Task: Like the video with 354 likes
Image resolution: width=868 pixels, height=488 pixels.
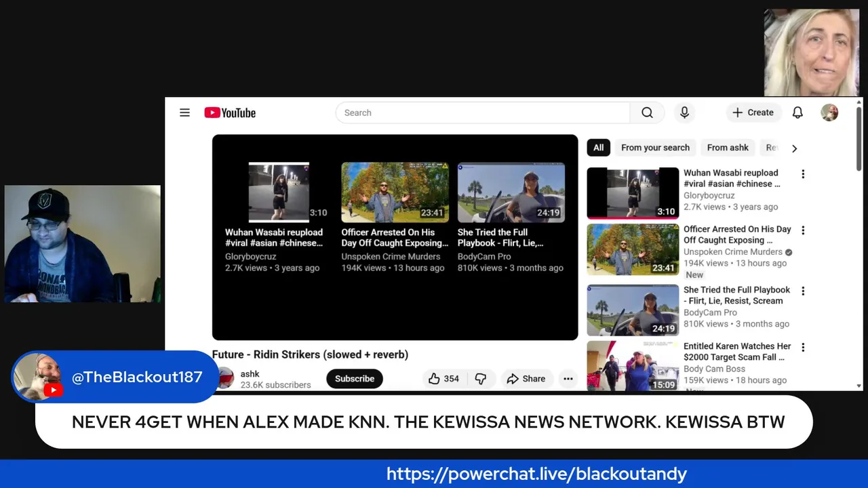Action: pyautogui.click(x=443, y=378)
